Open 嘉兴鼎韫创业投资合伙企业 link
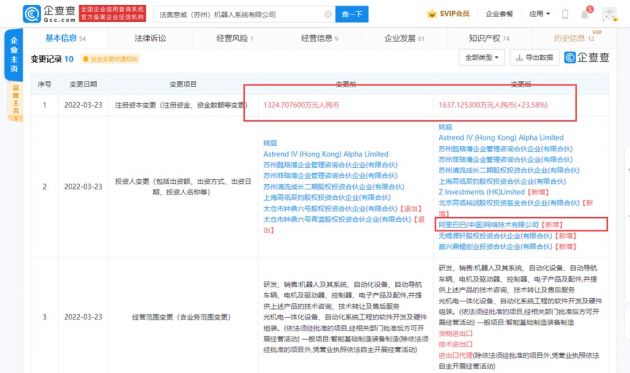 click(495, 246)
